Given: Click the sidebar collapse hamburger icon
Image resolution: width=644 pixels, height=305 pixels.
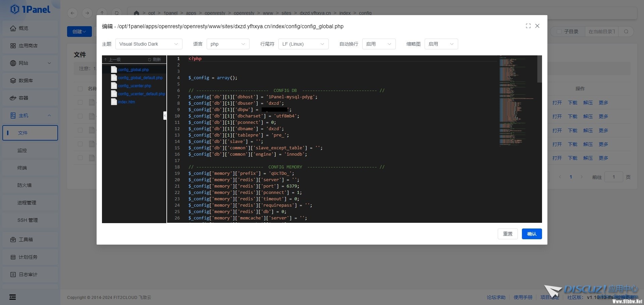Looking at the screenshot, I should coord(12,297).
